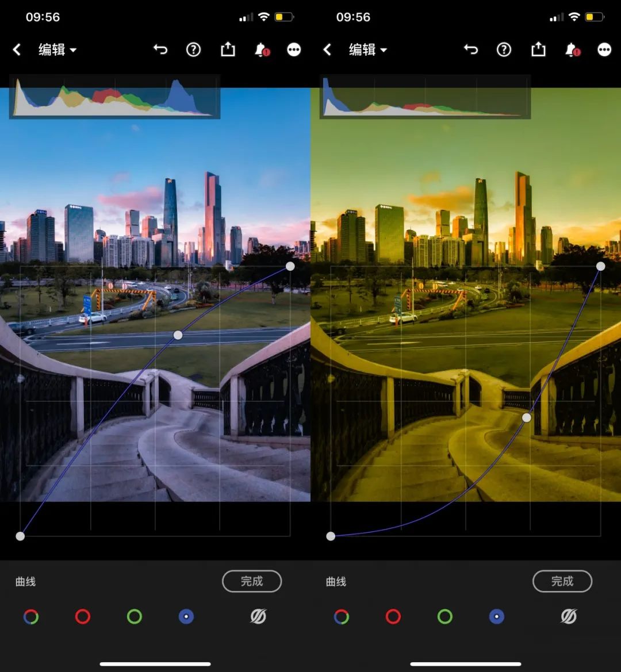Screen dimensions: 621x672
Task: Select top-right curve endpoint on left screen
Action: 290,266
